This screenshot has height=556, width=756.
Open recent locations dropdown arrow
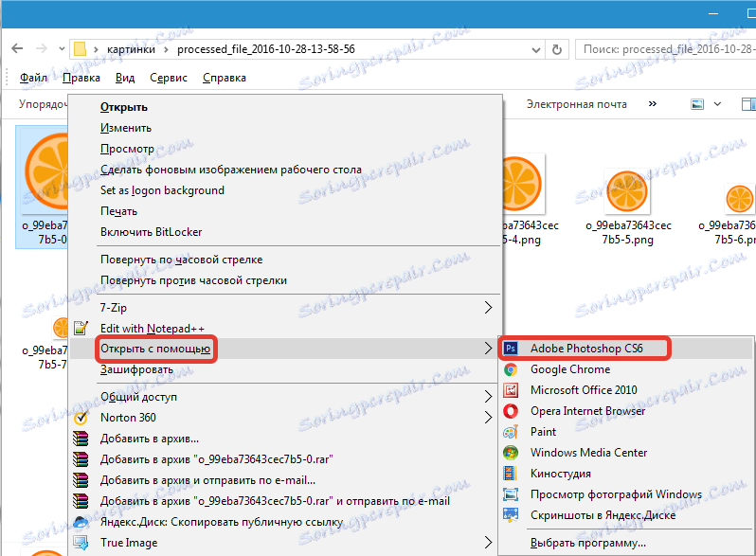[x=62, y=48]
